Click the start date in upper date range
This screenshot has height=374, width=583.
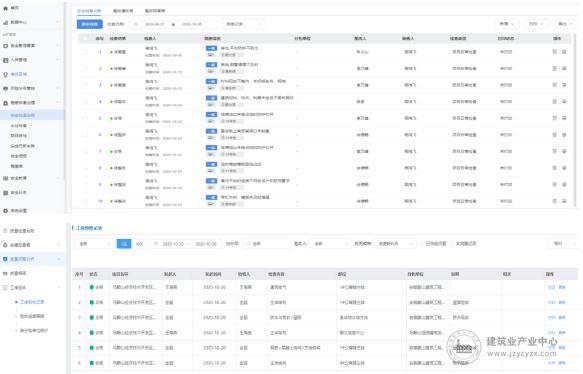coord(155,24)
